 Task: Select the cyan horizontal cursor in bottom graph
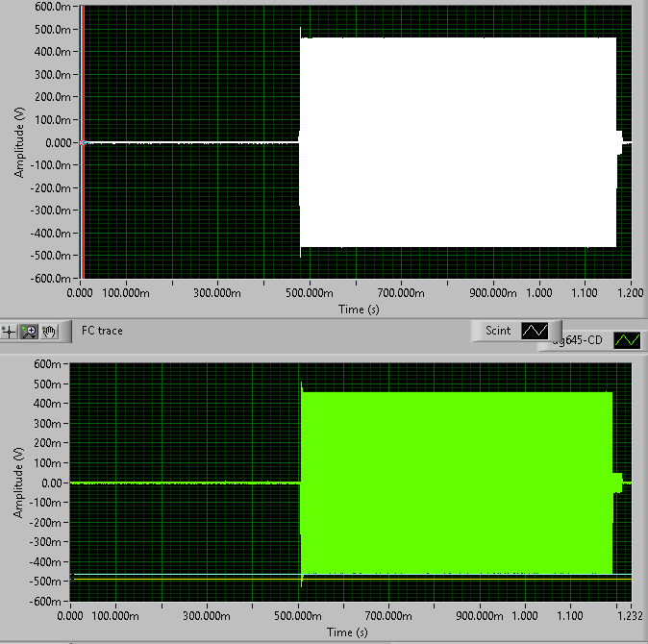(x=351, y=574)
